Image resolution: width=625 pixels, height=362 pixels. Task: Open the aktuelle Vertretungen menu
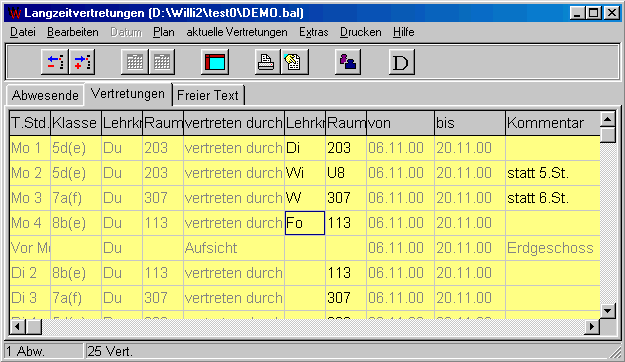coord(237,32)
